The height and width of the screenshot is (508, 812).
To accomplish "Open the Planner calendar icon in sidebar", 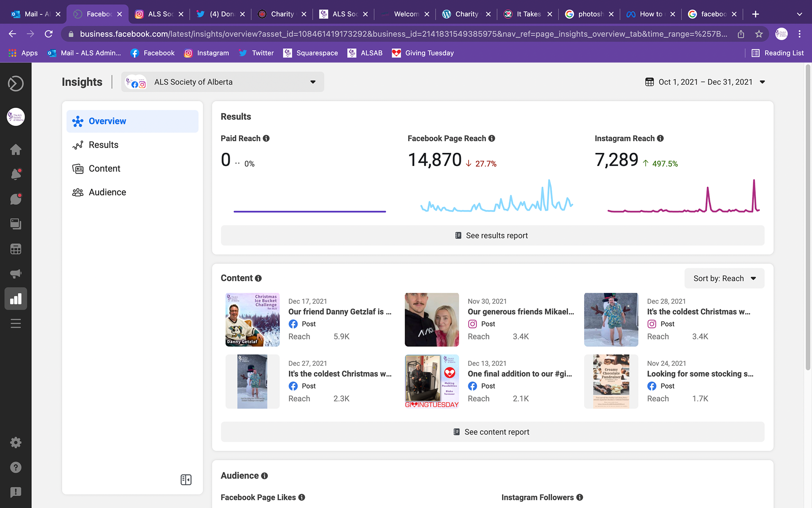I will point(16,249).
